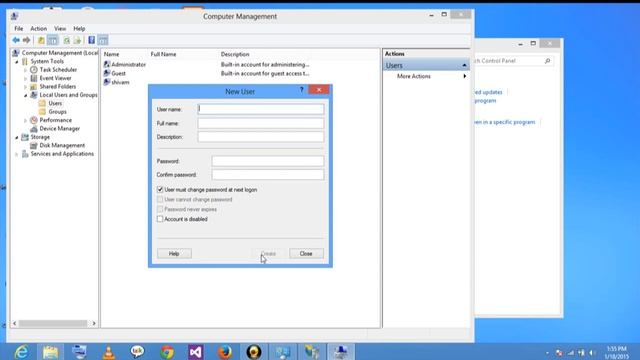640x360 pixels.
Task: Click the console tree horizontal scrollbar thumb
Action: (x=53, y=323)
